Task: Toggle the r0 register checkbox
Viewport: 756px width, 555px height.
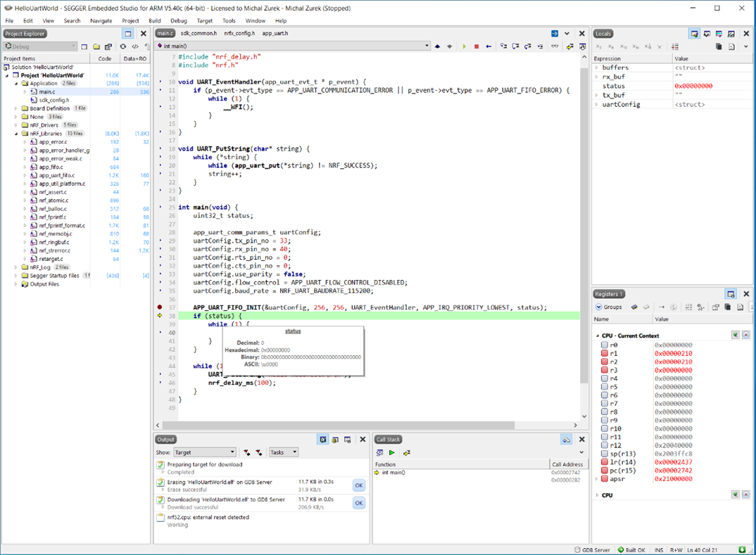Action: pos(604,345)
